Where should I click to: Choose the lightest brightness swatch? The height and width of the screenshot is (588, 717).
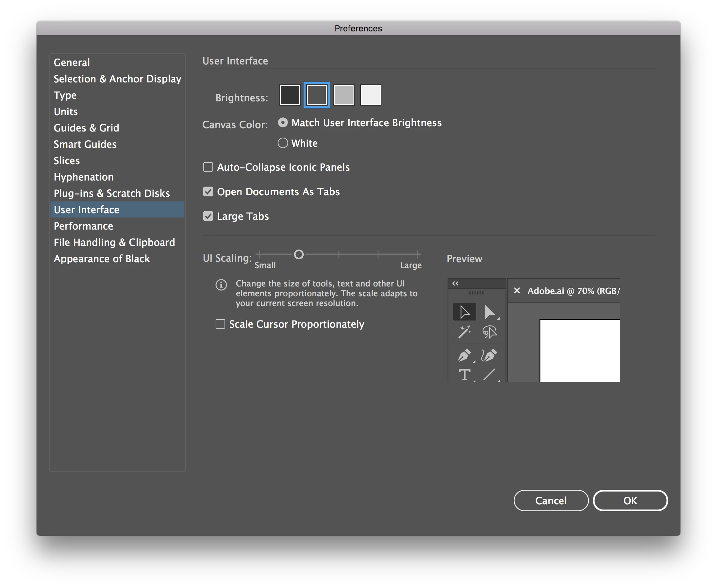click(370, 95)
